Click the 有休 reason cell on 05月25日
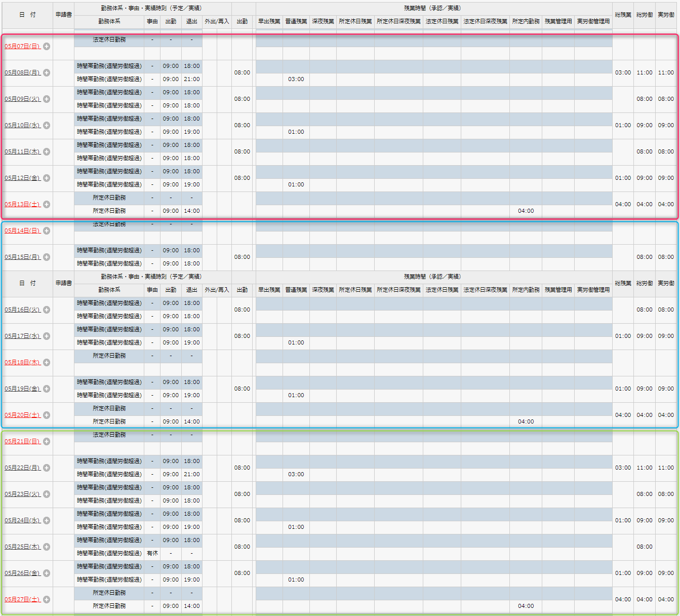Screen dimensions: 680x616 (x=152, y=554)
